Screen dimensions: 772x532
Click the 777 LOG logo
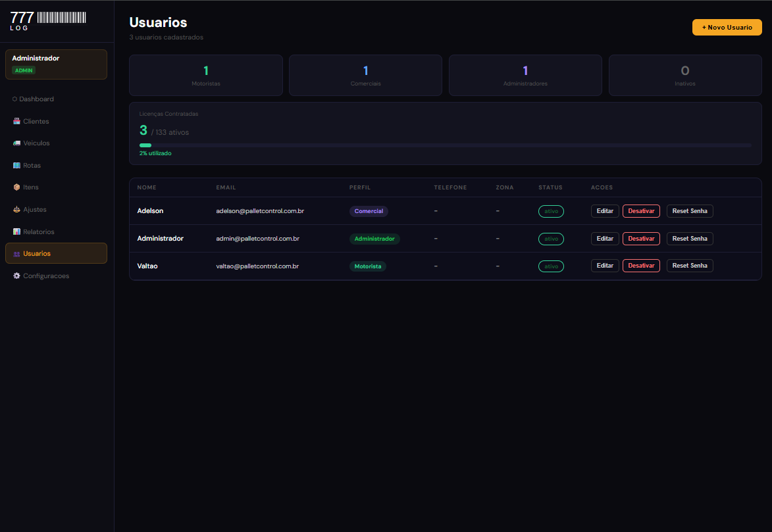point(48,20)
